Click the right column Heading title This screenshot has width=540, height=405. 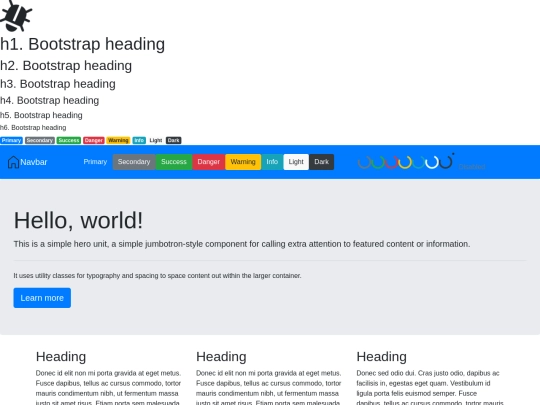[382, 357]
